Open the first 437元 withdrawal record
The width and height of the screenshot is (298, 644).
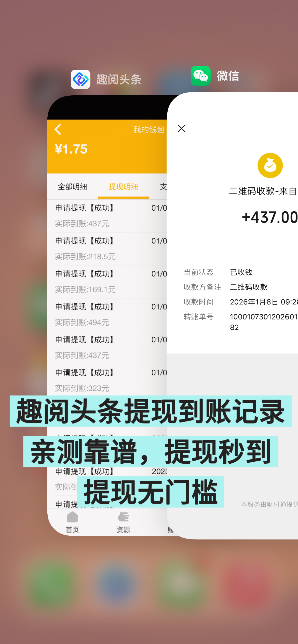pyautogui.click(x=107, y=216)
